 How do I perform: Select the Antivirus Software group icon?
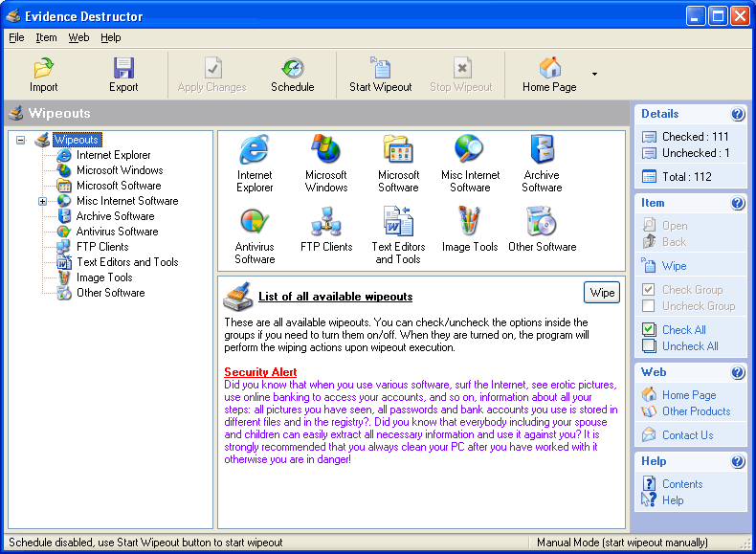click(x=255, y=222)
